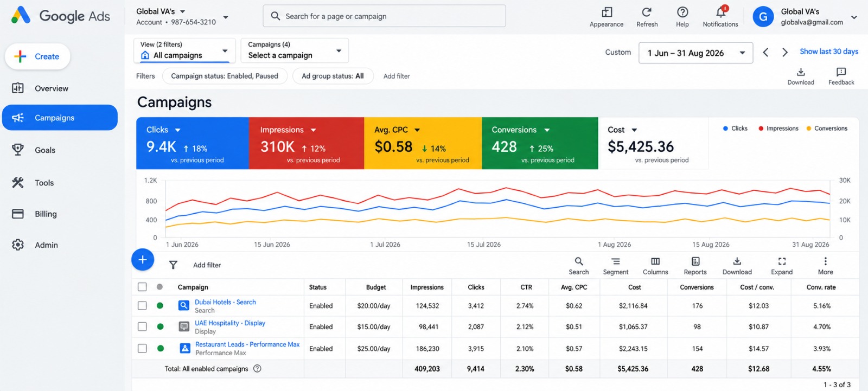Click the Dubai Hotels search campaign type icon
The height and width of the screenshot is (391, 868).
[x=184, y=306]
